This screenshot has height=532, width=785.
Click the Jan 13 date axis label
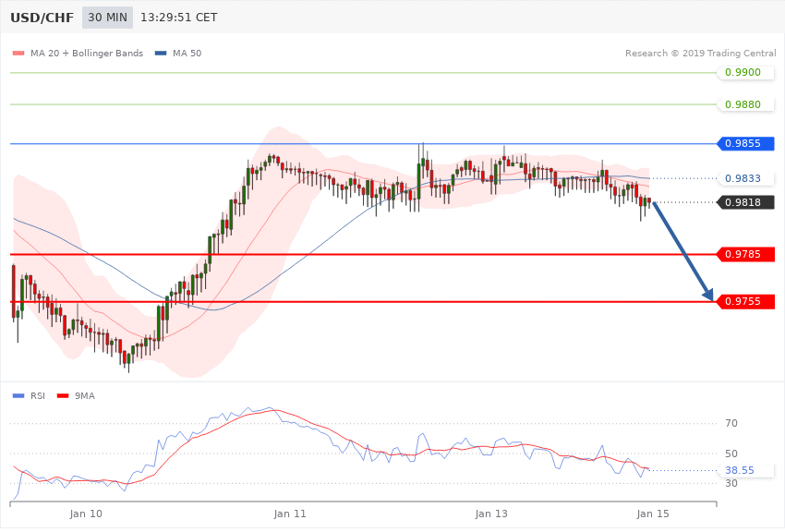(491, 514)
